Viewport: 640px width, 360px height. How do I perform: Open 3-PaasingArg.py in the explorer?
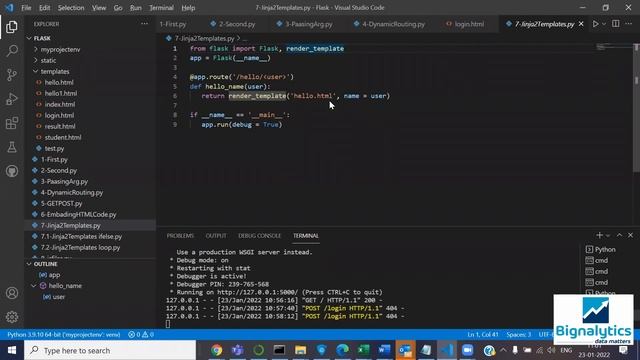pos(64,181)
